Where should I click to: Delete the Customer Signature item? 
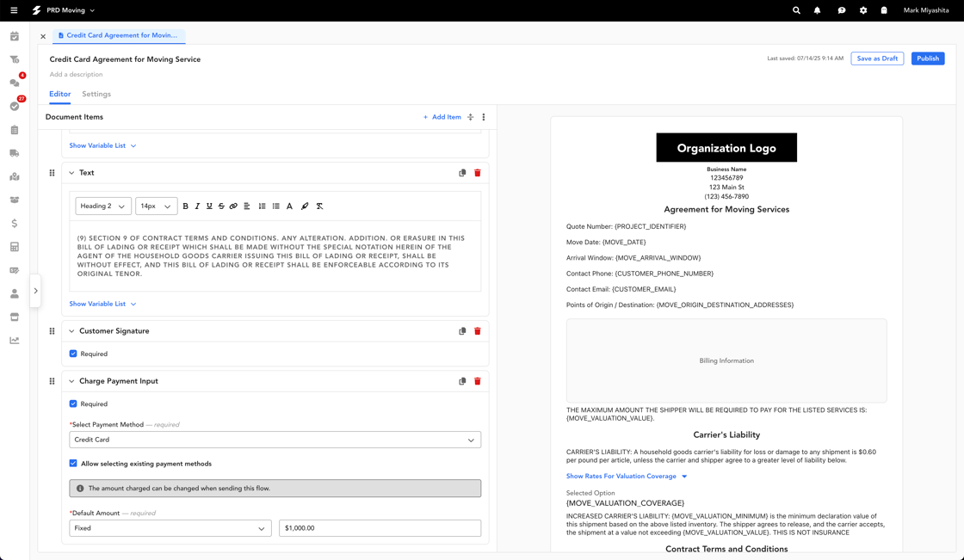click(x=477, y=330)
